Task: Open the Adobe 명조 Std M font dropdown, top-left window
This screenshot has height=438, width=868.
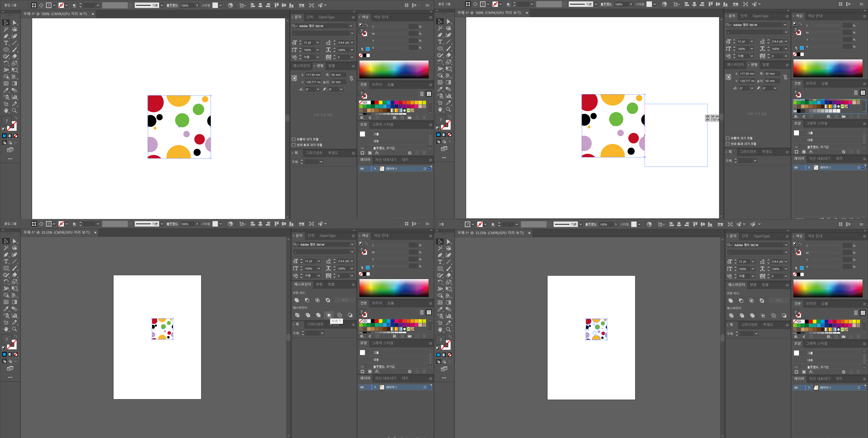Action: [x=351, y=26]
